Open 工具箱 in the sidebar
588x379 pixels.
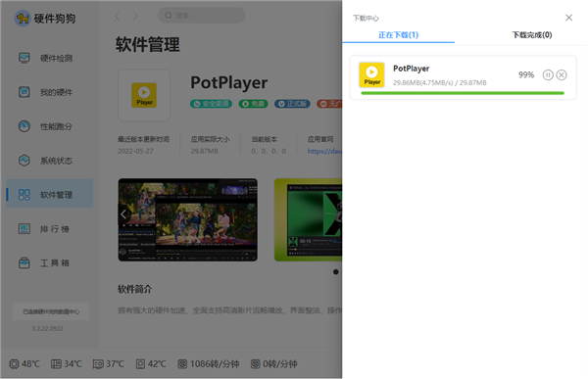point(50,262)
